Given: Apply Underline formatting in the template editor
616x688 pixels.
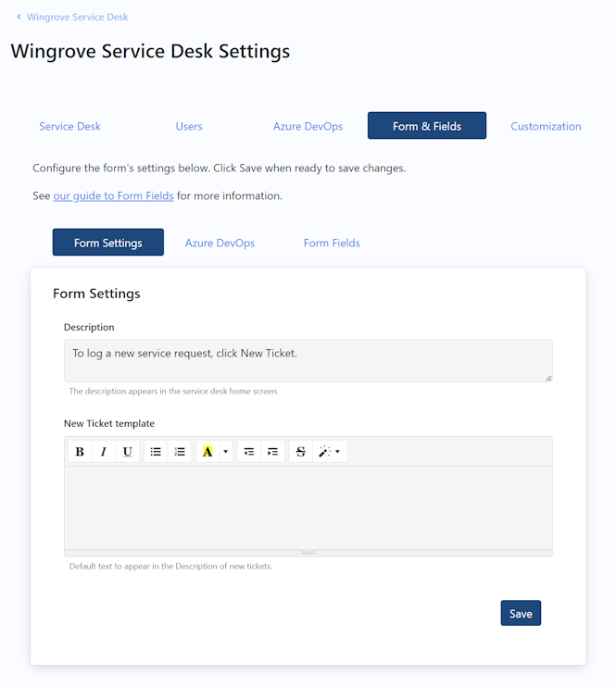Looking at the screenshot, I should 127,452.
